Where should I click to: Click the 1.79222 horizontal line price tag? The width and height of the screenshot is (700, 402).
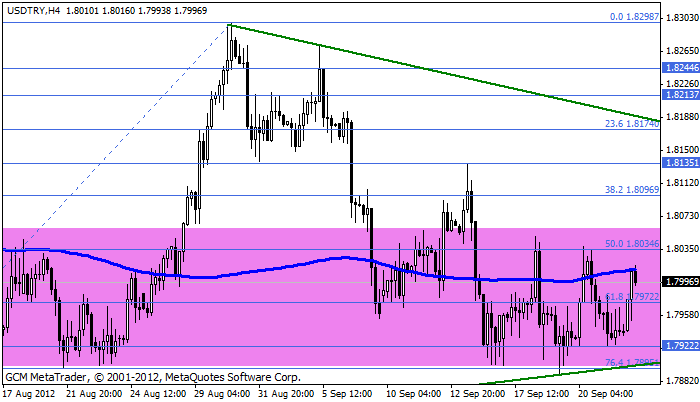pos(681,346)
